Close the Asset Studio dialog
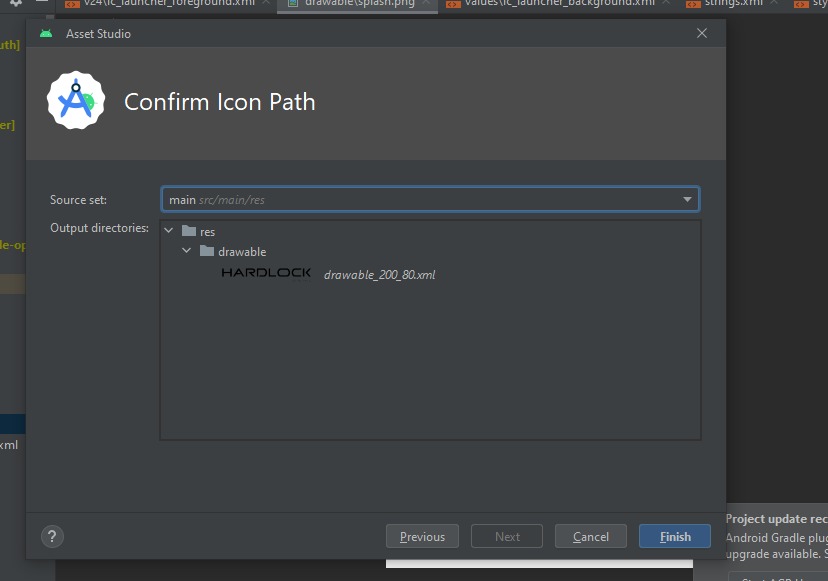This screenshot has width=828, height=581. click(x=702, y=33)
